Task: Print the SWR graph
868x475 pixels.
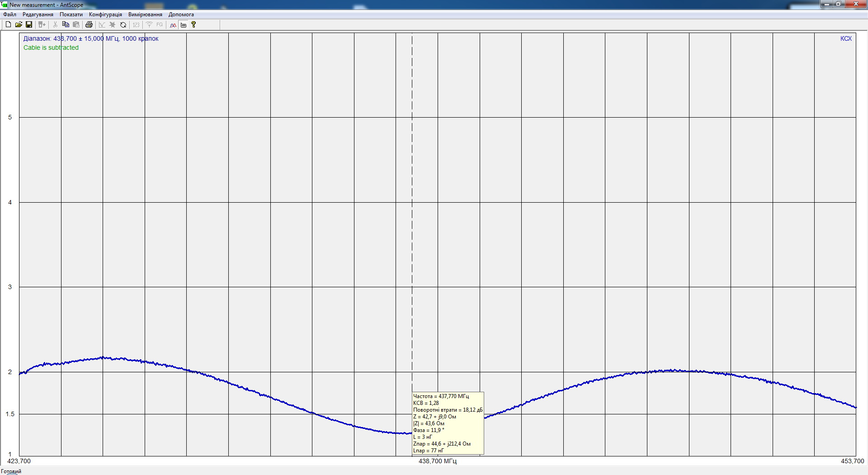Action: point(89,25)
